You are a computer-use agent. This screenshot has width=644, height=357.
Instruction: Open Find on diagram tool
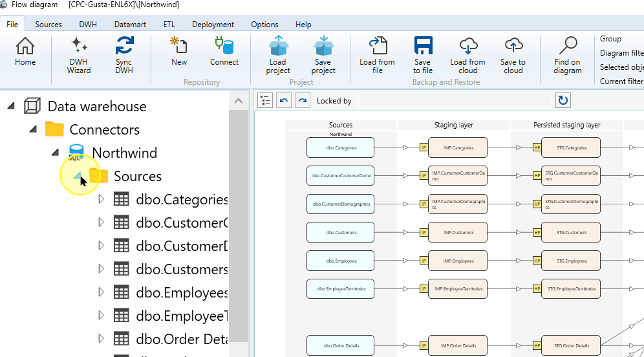[568, 56]
